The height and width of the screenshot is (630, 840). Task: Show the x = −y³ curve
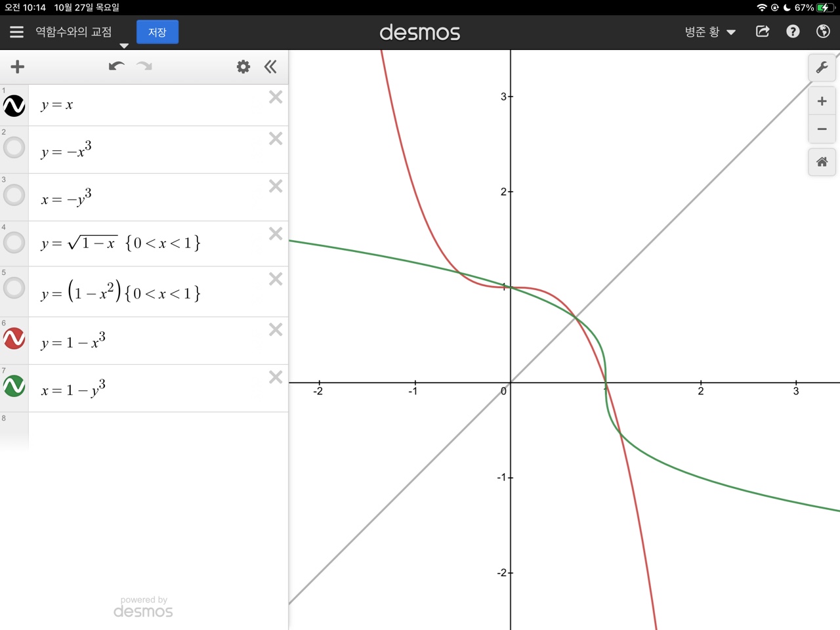coord(14,195)
